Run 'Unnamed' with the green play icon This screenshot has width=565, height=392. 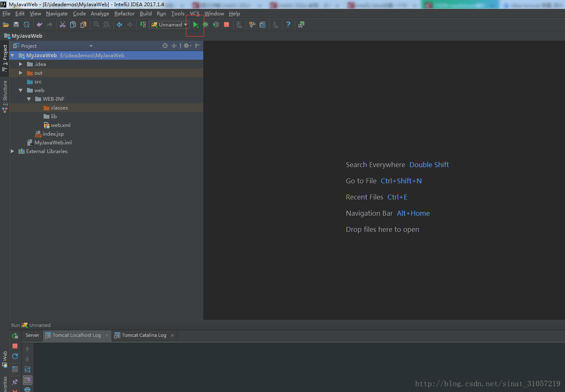click(x=195, y=25)
